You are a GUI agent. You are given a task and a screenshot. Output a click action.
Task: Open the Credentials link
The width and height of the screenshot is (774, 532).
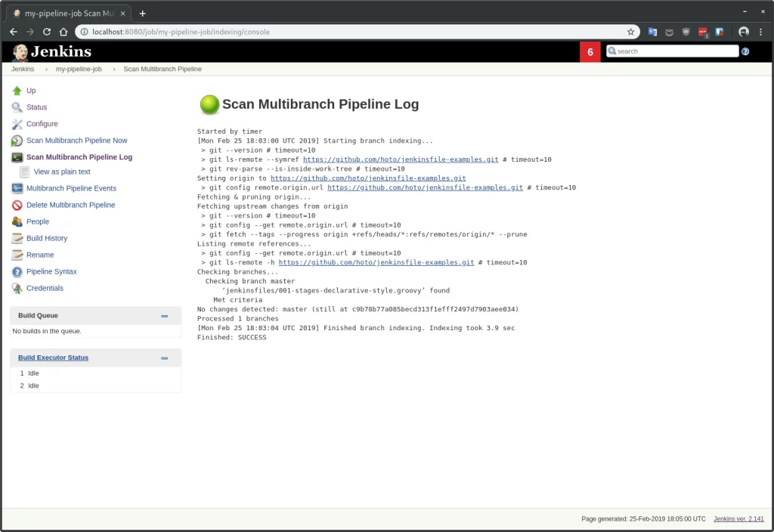(45, 288)
